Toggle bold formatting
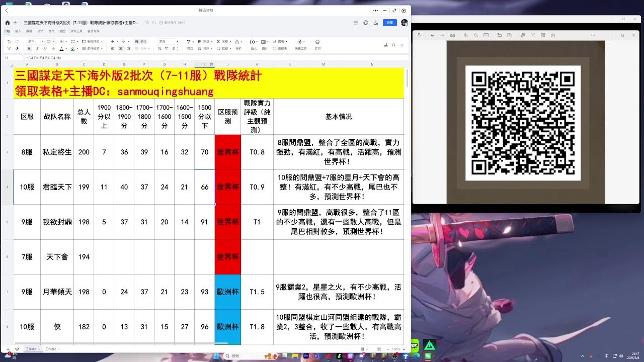 (29, 48)
